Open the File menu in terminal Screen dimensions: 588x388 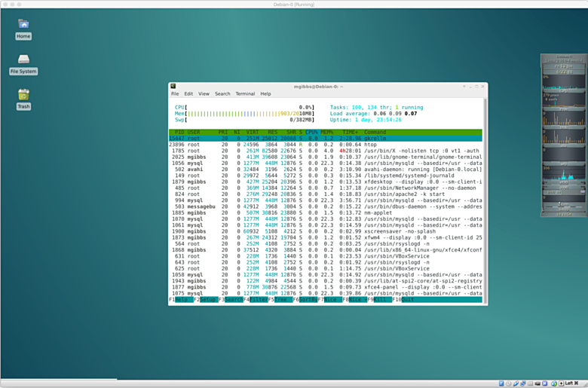click(175, 94)
